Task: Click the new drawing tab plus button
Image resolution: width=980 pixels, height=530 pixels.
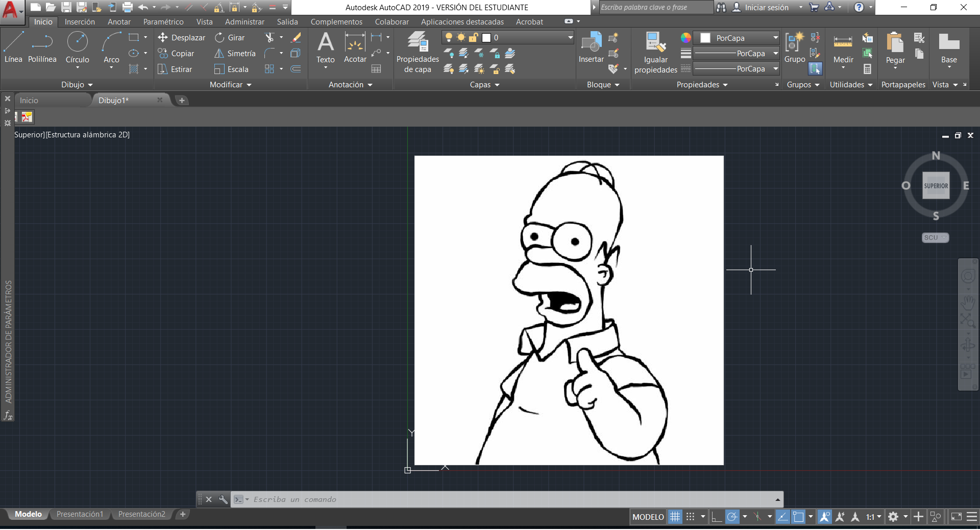Action: [x=182, y=101]
